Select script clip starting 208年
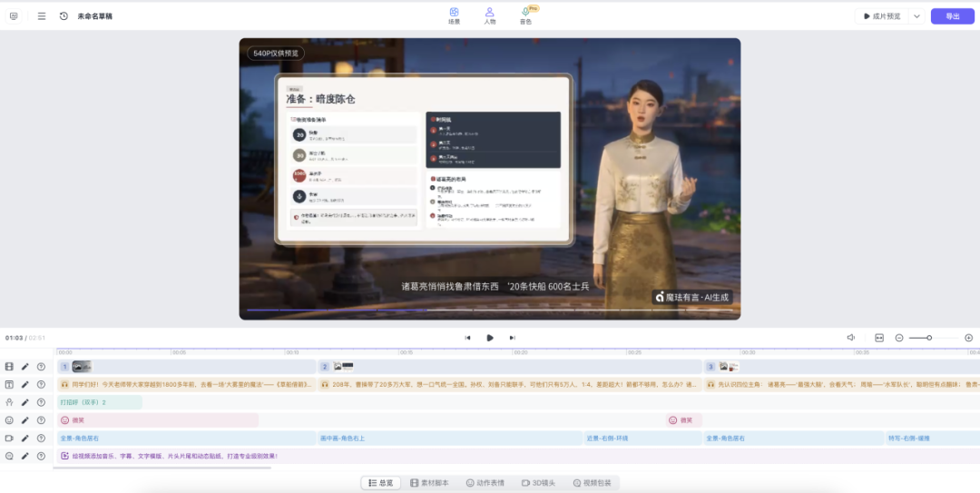This screenshot has height=493, width=980. pos(510,385)
